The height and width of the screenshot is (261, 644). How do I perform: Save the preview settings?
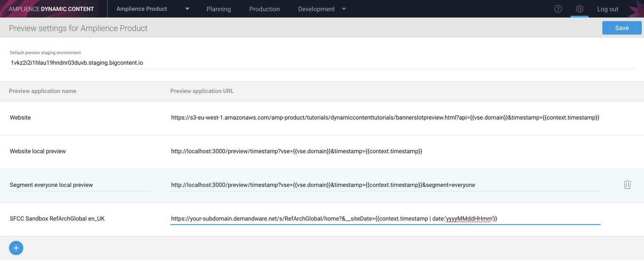(622, 28)
